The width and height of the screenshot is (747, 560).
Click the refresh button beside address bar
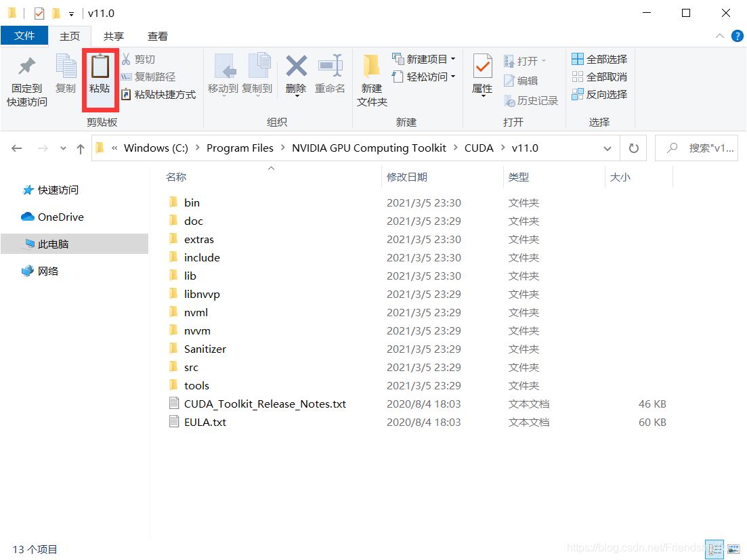coord(633,148)
